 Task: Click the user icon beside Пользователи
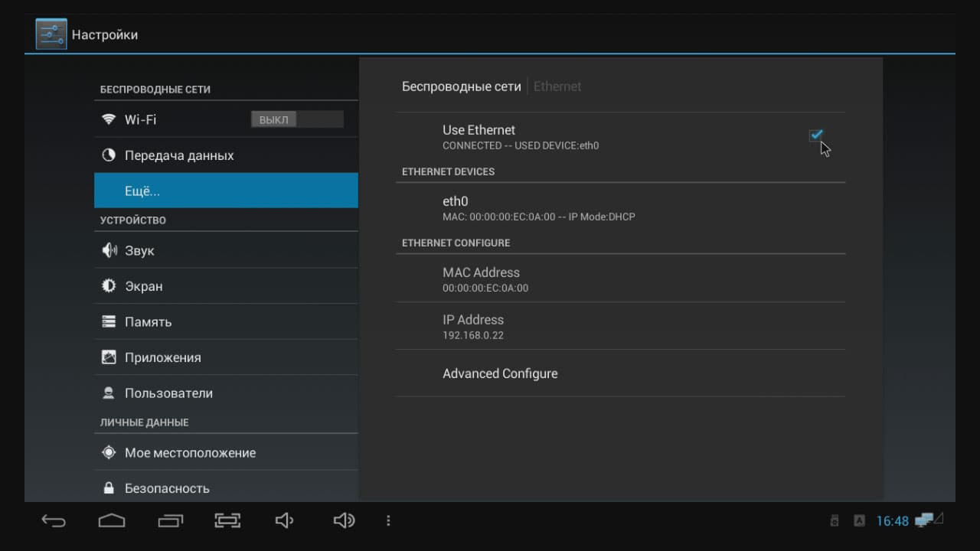109,393
